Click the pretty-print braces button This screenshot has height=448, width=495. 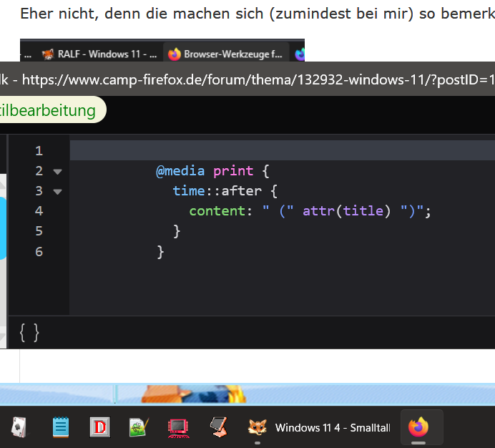(29, 332)
